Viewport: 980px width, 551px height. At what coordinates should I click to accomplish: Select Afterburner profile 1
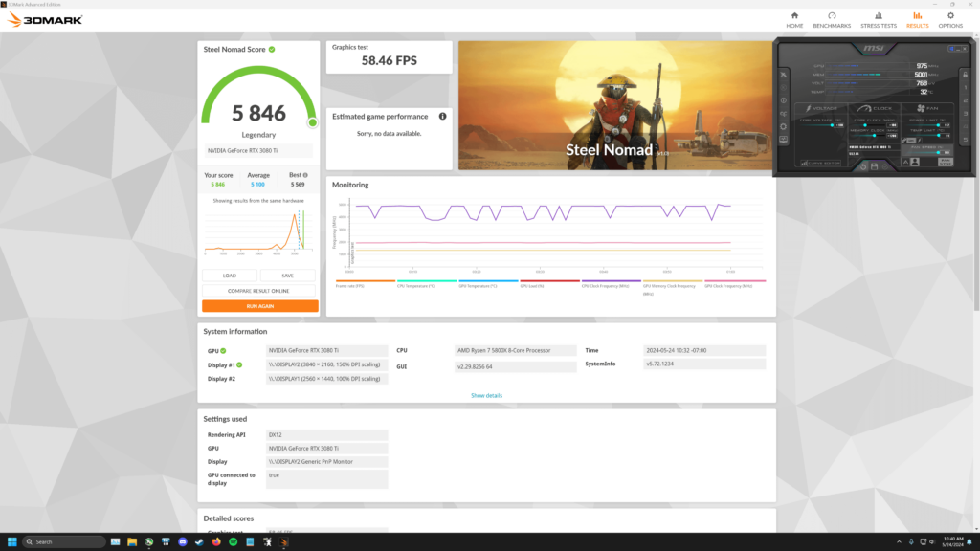tap(966, 87)
